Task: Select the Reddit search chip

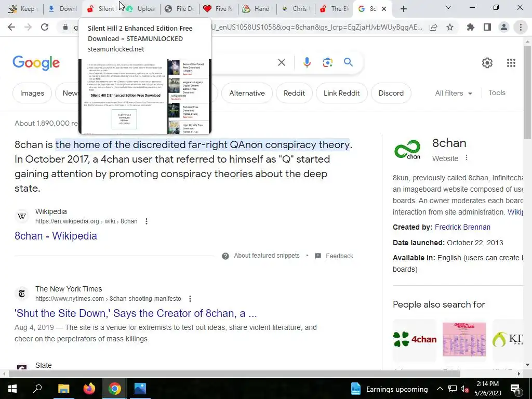Action: tap(294, 93)
